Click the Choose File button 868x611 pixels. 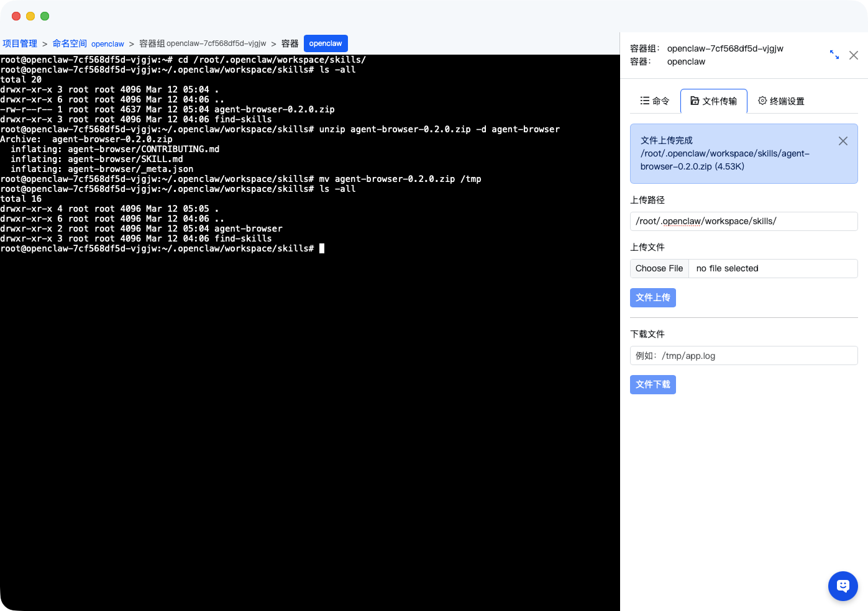point(659,268)
